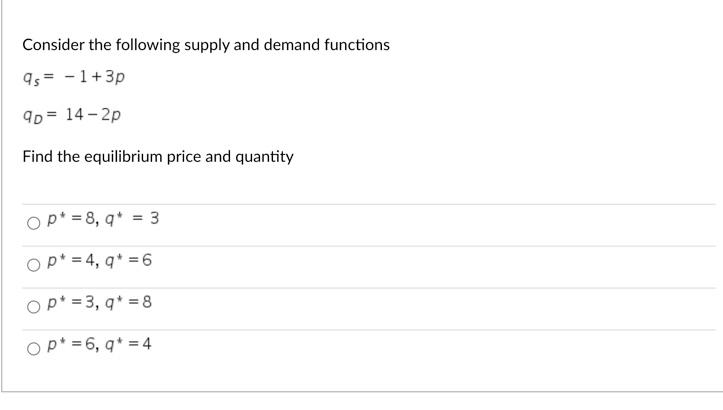Click the supply equation qs = -1 + 3p

click(74, 77)
